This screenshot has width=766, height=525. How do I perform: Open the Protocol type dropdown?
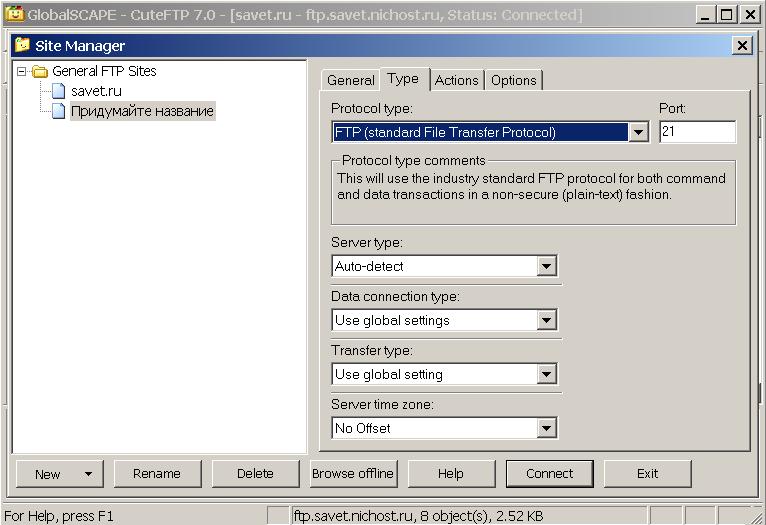coord(638,132)
